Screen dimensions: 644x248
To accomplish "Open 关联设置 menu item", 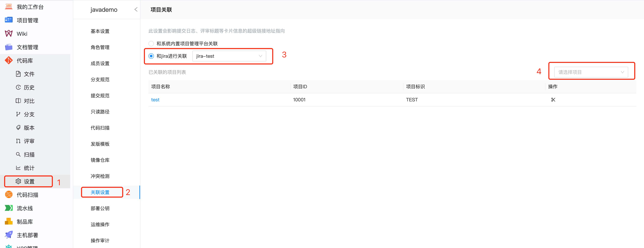I will point(100,192).
